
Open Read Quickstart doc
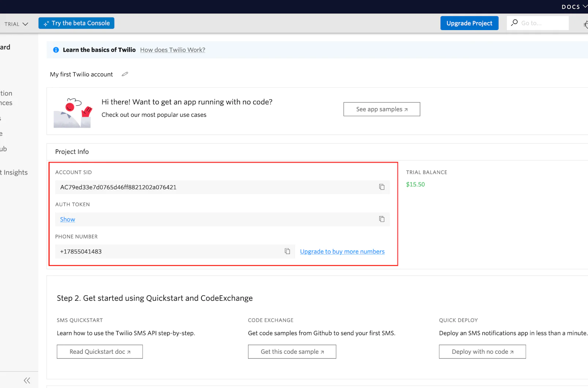(x=100, y=352)
